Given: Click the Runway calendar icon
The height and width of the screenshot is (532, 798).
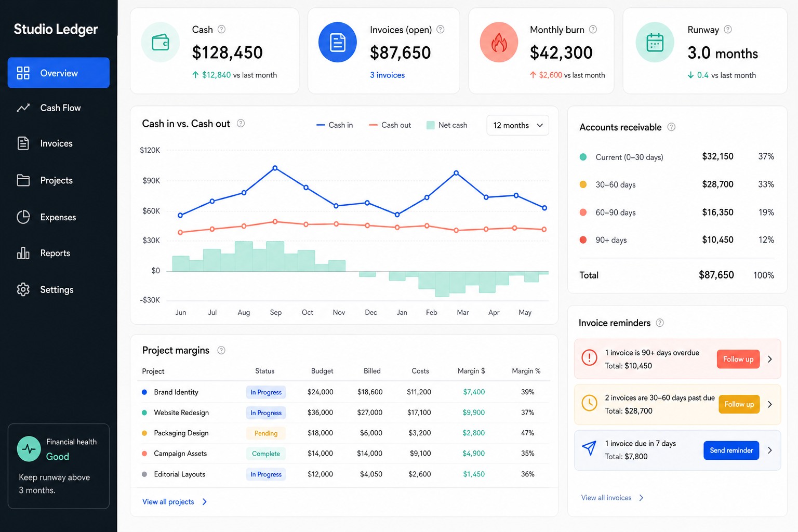Looking at the screenshot, I should (x=655, y=42).
